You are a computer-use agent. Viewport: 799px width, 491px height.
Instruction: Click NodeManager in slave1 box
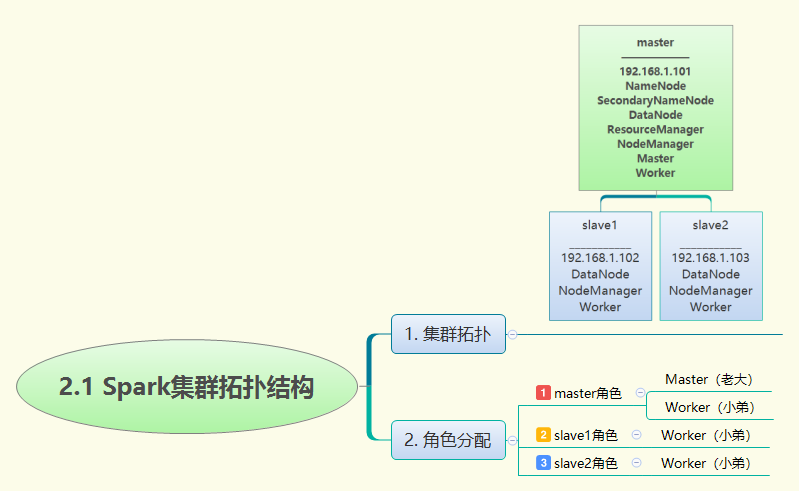coord(600,291)
